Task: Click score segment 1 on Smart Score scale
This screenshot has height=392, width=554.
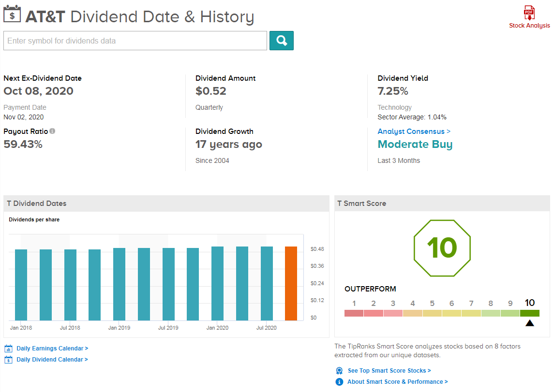Action: 354,313
